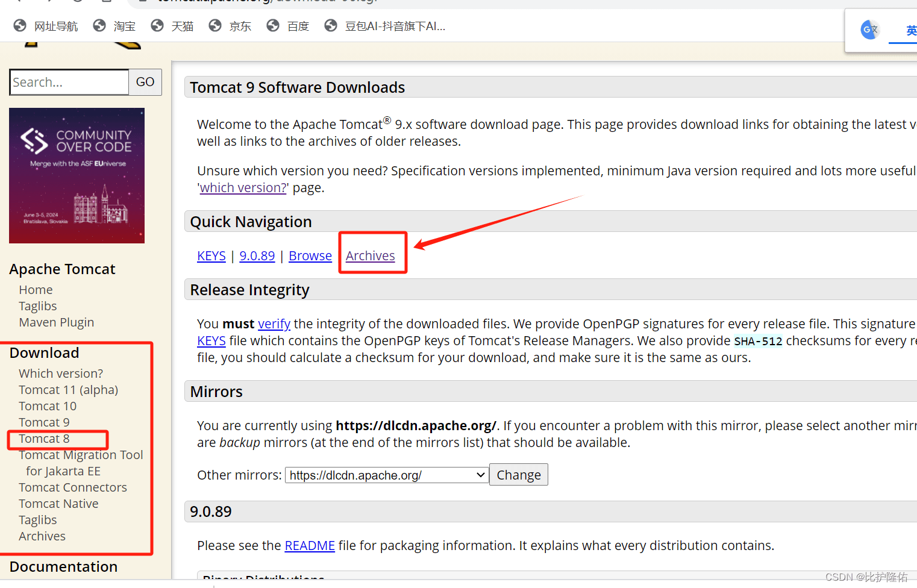Open Tomcat Connectors download link
917x588 pixels.
coord(73,487)
